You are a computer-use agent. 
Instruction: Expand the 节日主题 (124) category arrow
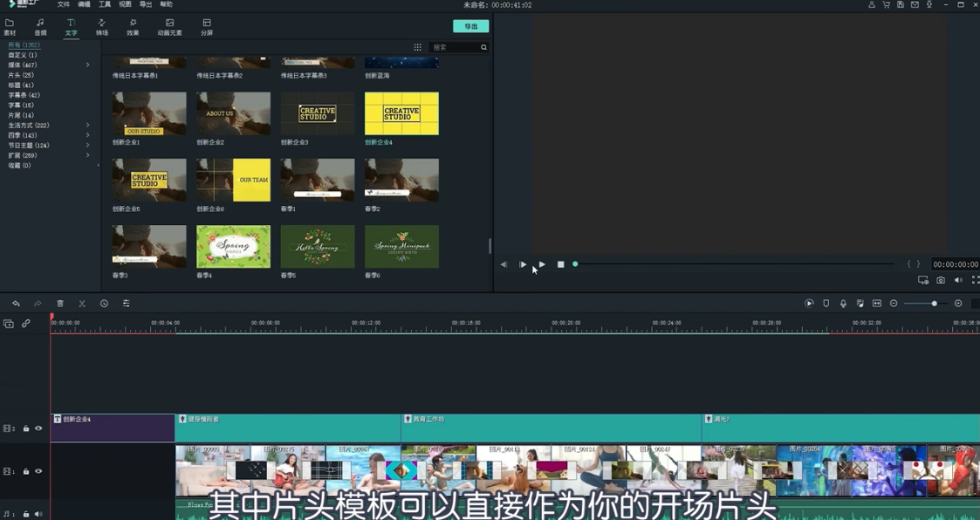pyautogui.click(x=87, y=145)
